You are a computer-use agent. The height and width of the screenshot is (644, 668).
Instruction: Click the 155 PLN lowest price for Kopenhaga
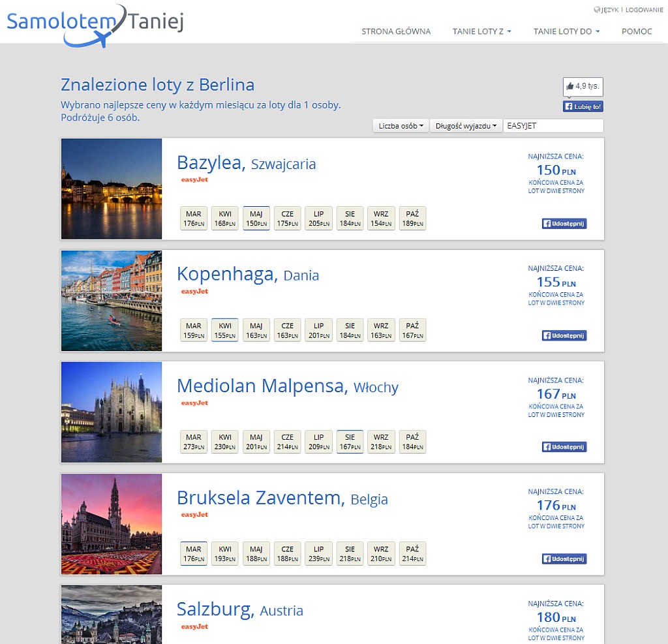[556, 282]
